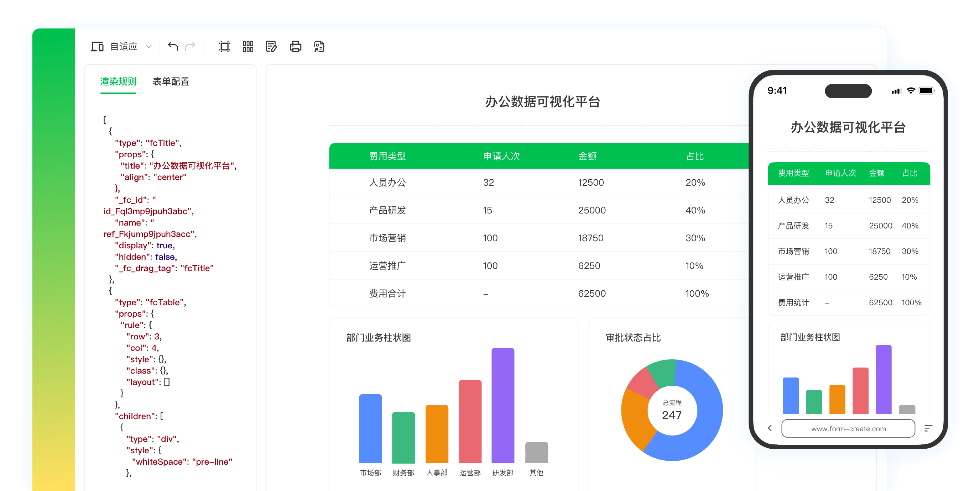Click the "align": "center" code line
Image resolution: width=980 pixels, height=491 pixels.
point(154,177)
